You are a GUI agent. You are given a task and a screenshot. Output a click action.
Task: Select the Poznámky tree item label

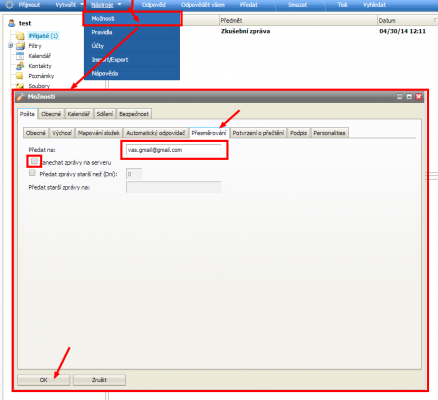click(41, 76)
